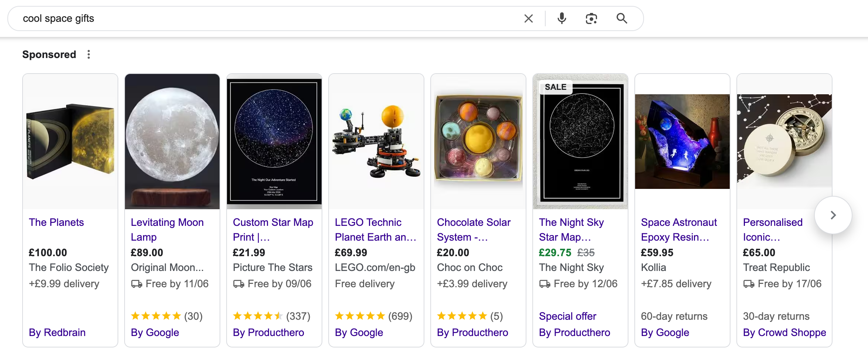This screenshot has width=868, height=363.
Task: Click 'By Crowd Shoppe' link
Action: [784, 332]
